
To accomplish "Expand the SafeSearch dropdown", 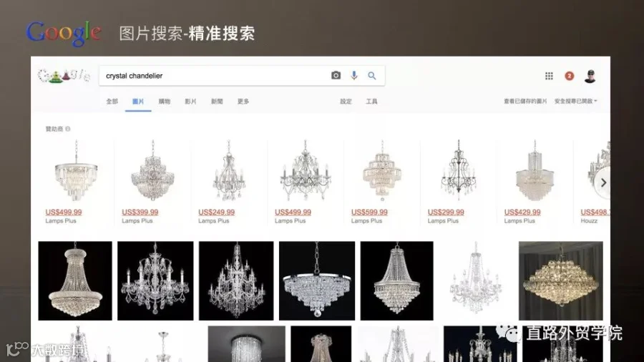I will pyautogui.click(x=575, y=101).
